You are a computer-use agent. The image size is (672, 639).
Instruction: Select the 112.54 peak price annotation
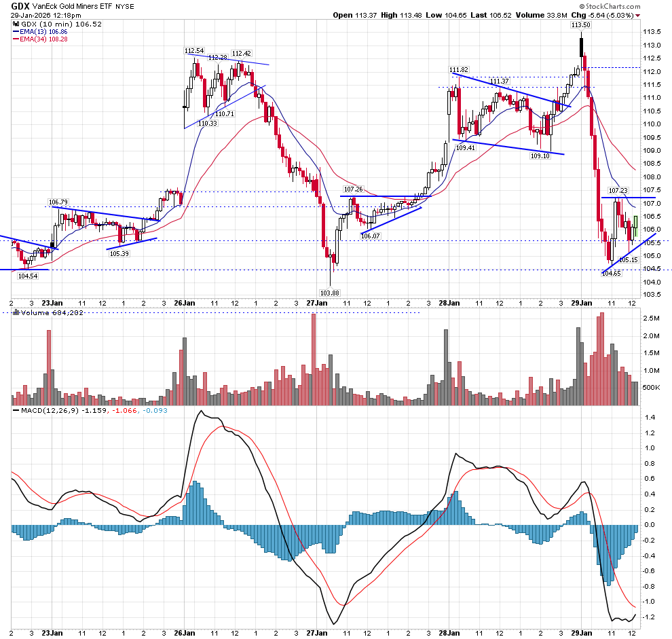click(194, 51)
